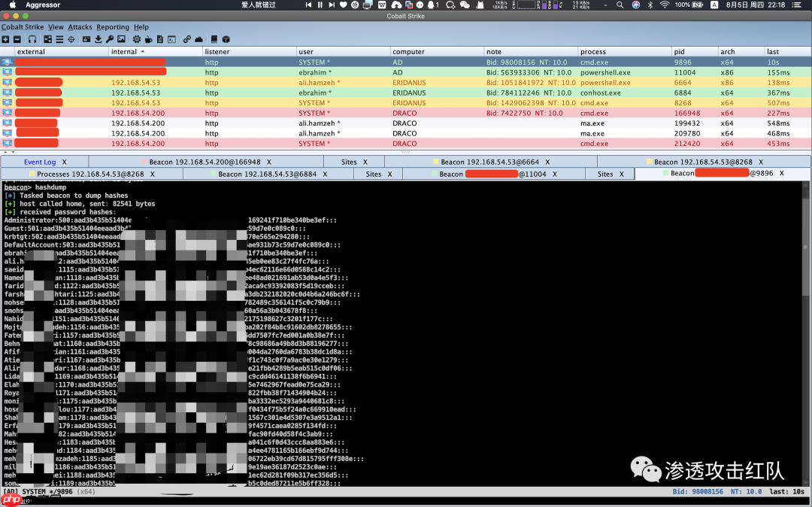The image size is (812, 507).
Task: Open the Apple menu
Action: click(x=13, y=5)
